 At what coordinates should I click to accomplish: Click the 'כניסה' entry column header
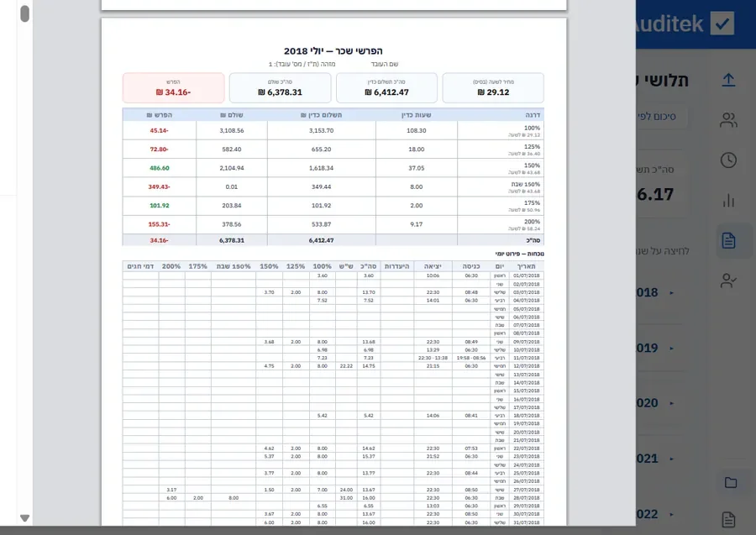[471, 266]
